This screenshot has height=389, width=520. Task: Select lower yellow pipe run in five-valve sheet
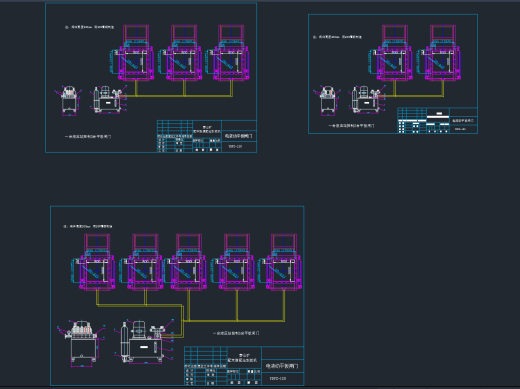pyautogui.click(x=234, y=321)
